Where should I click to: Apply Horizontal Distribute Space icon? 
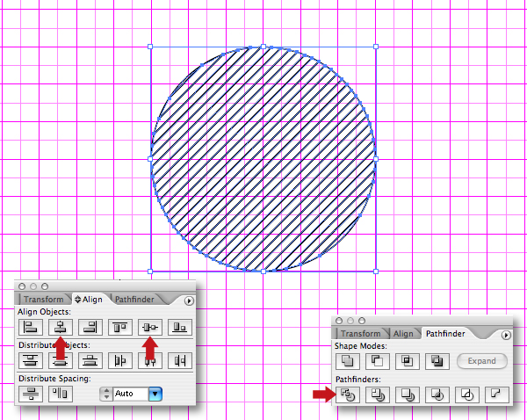point(61,394)
